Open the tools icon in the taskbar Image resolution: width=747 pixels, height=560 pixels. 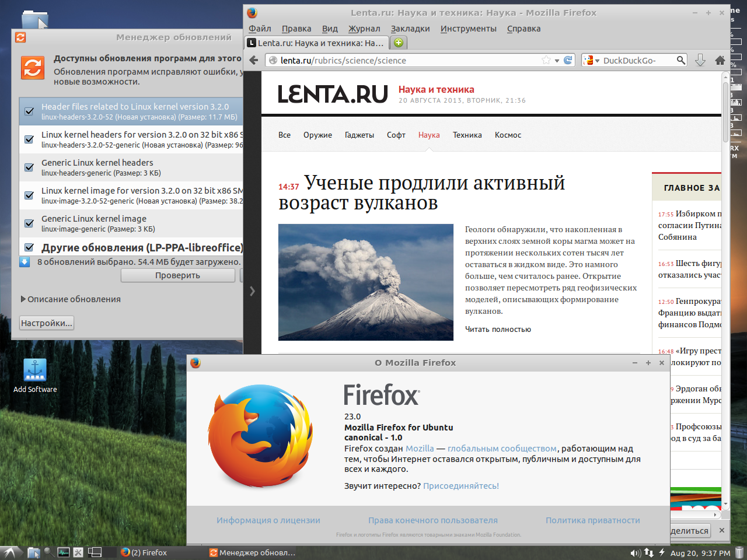coord(78,552)
